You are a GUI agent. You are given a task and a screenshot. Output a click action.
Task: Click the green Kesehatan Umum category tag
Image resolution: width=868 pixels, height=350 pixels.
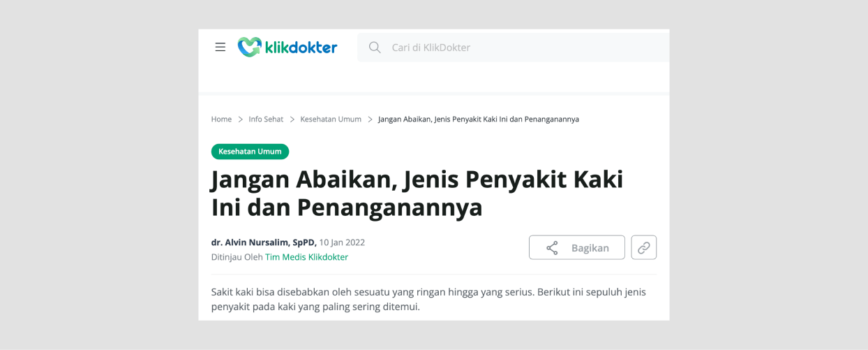coord(250,152)
